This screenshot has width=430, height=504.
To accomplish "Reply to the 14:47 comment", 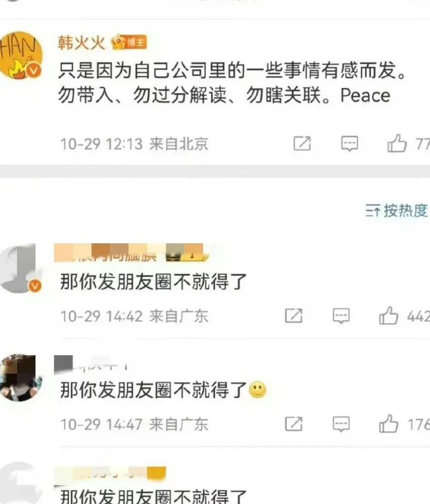I will coord(341,424).
